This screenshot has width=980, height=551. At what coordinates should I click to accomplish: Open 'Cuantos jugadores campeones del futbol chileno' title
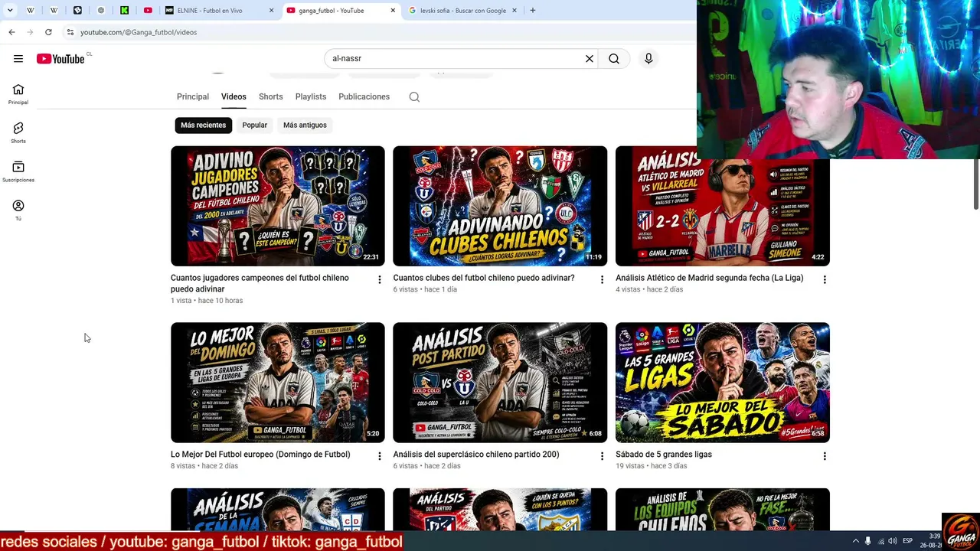pyautogui.click(x=260, y=283)
